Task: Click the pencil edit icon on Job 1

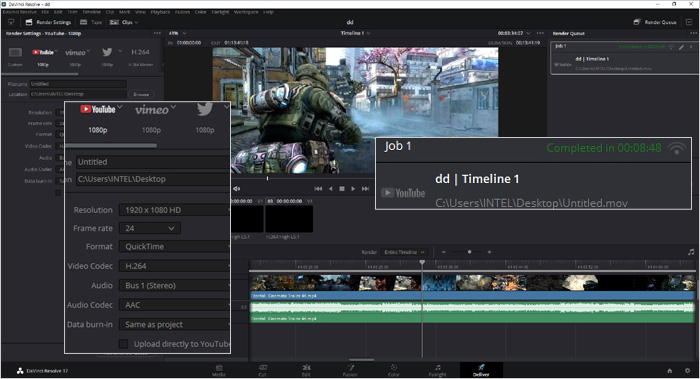Action: (x=682, y=46)
